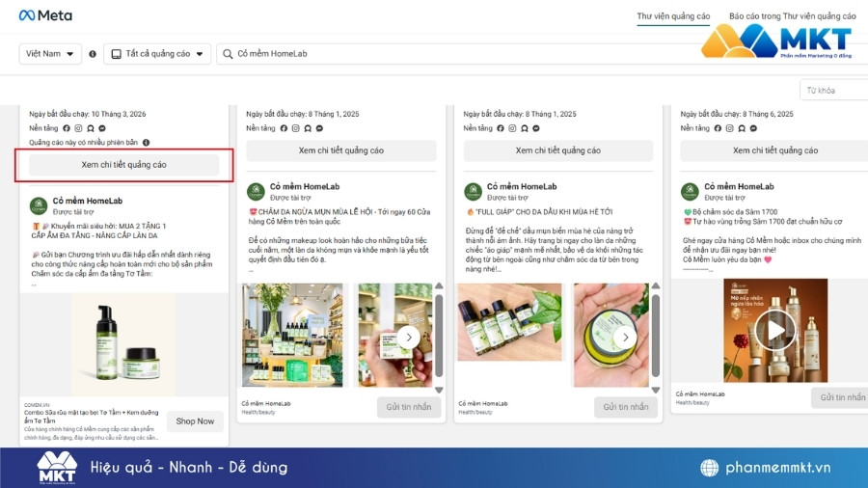Focus the Từ khóa keyword filter field
Screen dimensions: 868x488
(x=833, y=91)
